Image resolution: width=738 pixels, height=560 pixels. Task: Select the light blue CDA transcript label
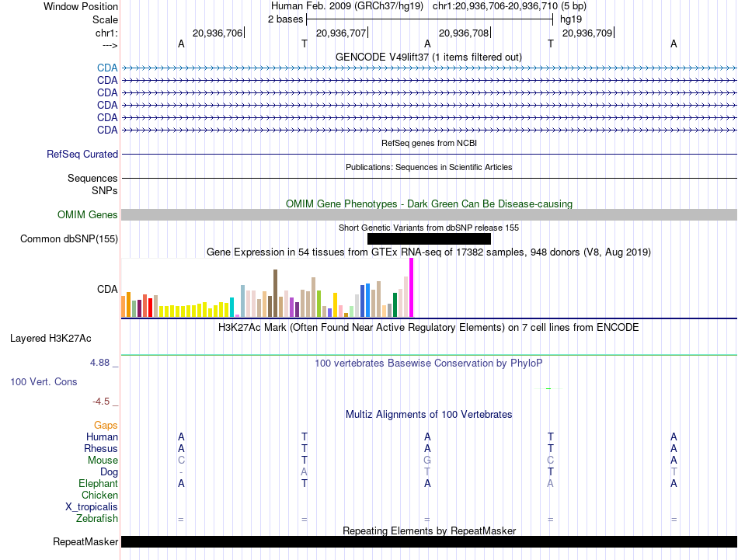point(107,68)
